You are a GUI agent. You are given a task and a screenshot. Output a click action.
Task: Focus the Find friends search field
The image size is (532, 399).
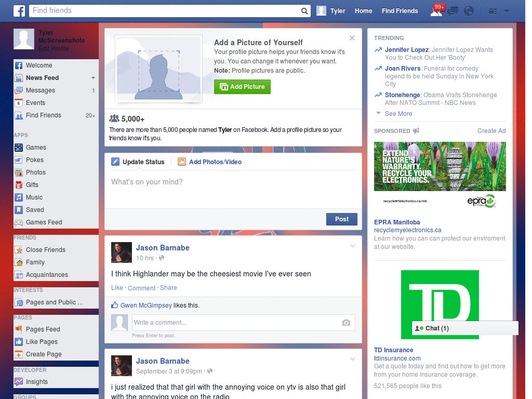click(165, 11)
